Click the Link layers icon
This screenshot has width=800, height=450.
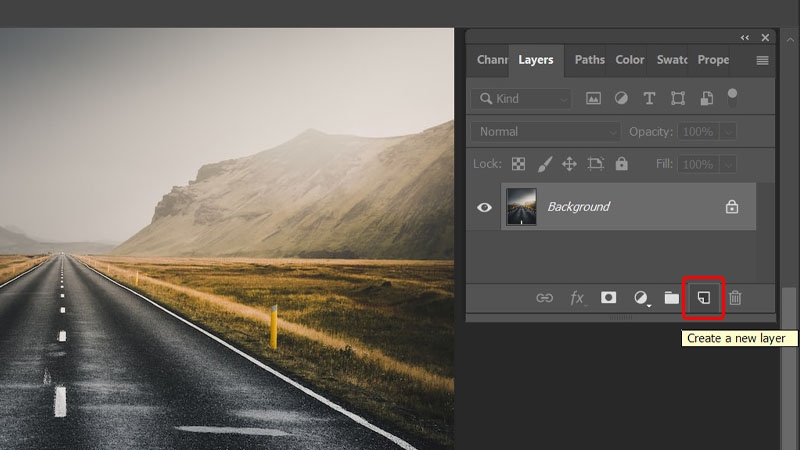[544, 298]
